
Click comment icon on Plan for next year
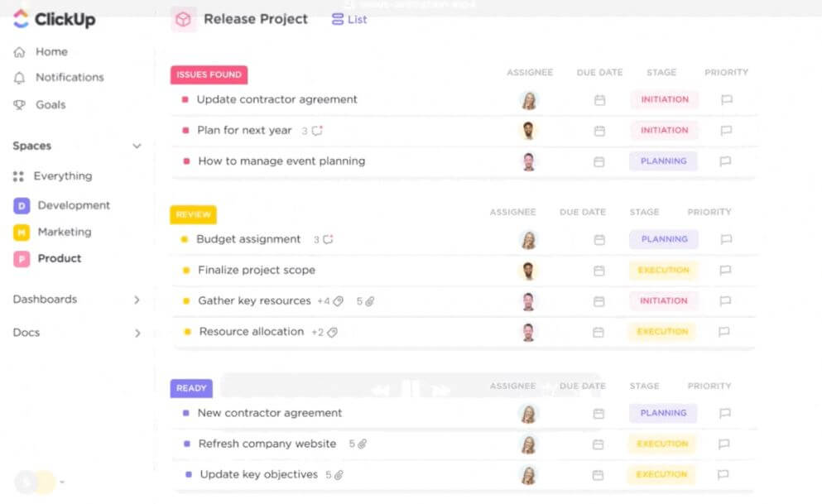pyautogui.click(x=317, y=131)
